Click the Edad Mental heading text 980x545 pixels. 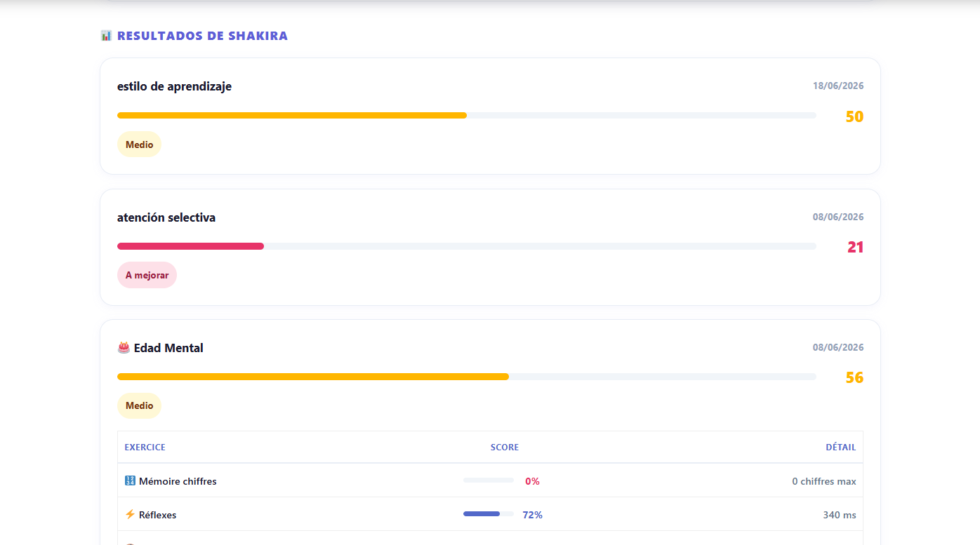(x=168, y=348)
